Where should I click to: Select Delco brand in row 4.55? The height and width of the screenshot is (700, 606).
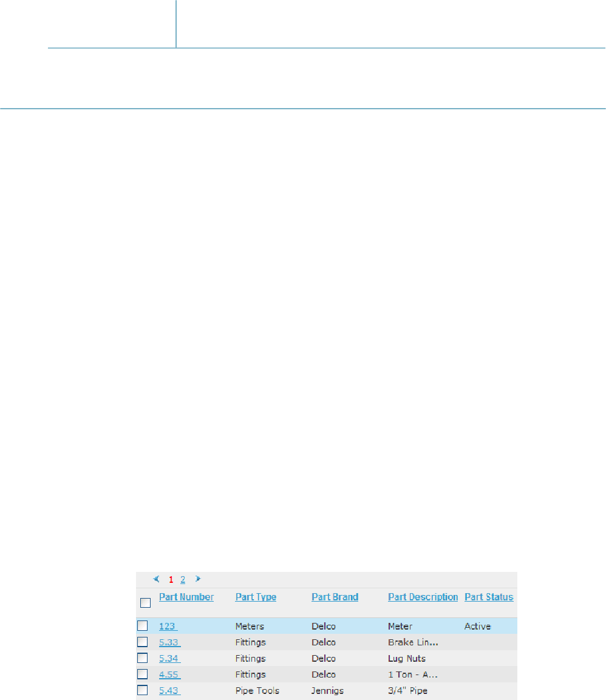(323, 675)
